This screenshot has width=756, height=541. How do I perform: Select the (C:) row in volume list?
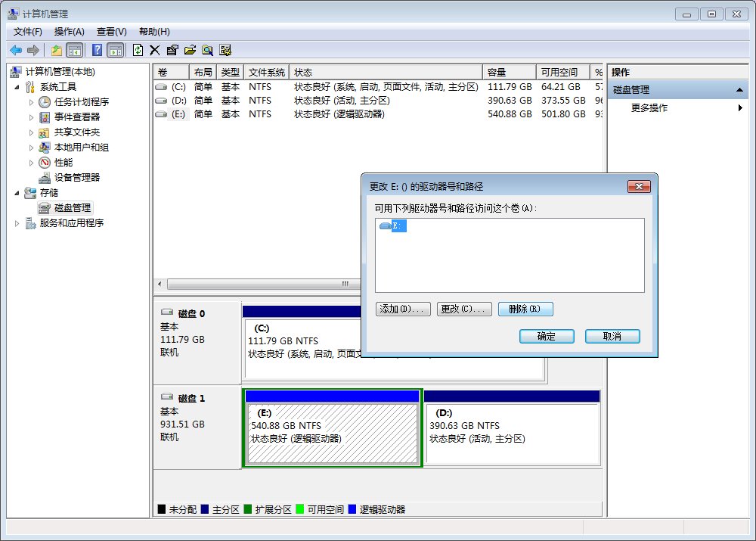[x=377, y=87]
